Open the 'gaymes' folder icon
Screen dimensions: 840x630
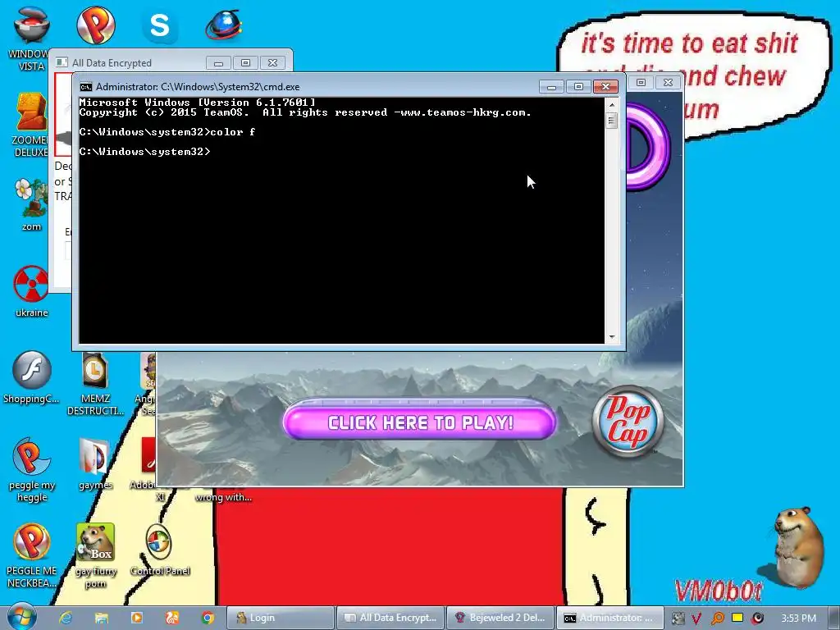(95, 464)
